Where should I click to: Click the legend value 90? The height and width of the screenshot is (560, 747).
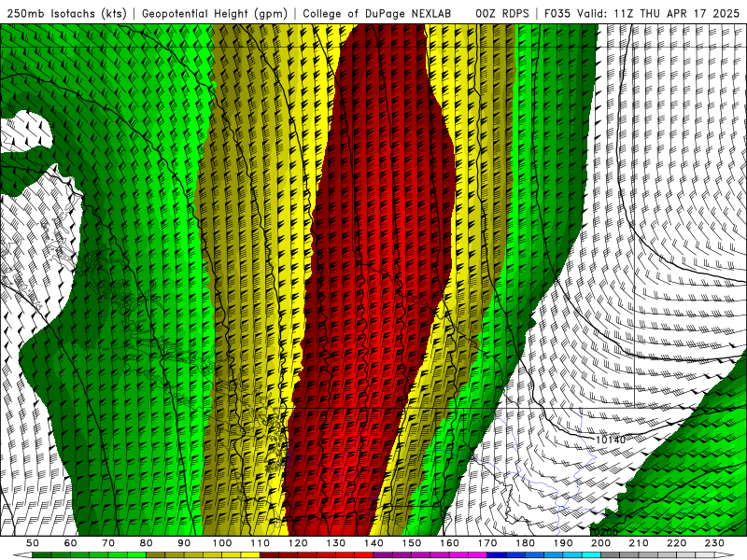point(184,543)
